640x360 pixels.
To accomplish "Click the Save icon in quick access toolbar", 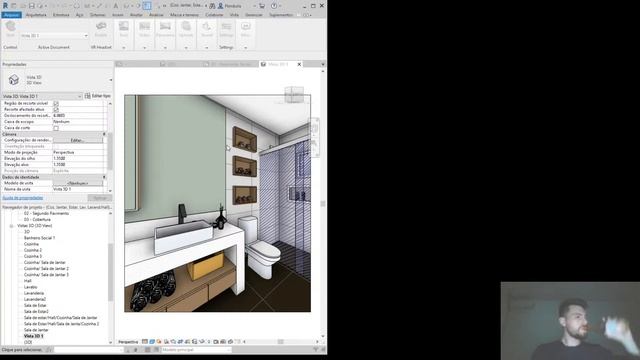I will pyautogui.click(x=31, y=6).
